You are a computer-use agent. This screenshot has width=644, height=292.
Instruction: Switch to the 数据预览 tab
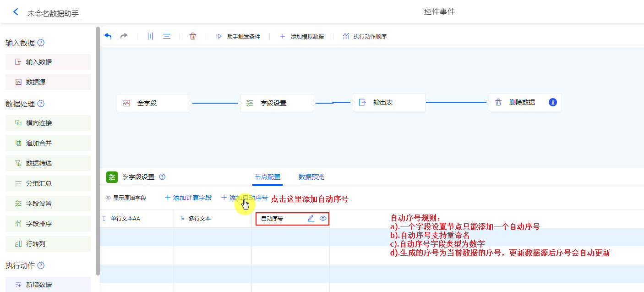(311, 177)
